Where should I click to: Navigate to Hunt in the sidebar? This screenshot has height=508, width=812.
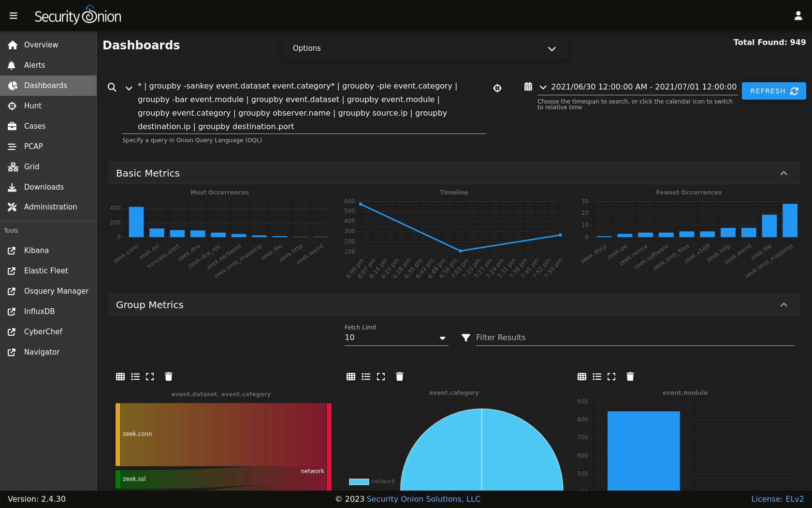coord(33,105)
